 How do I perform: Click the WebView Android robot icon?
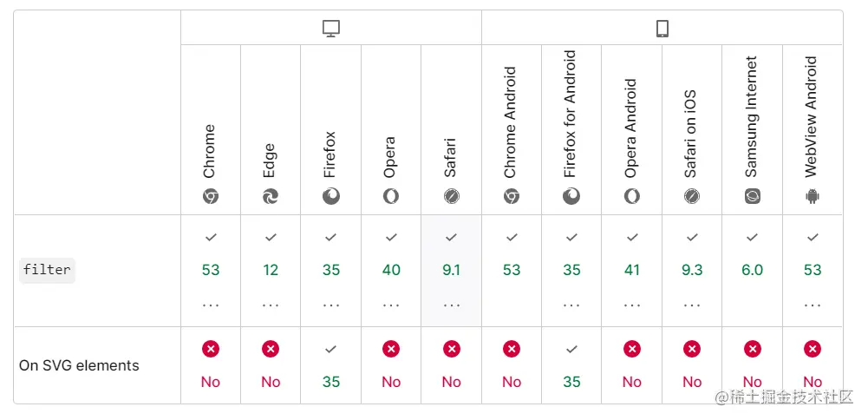pos(813,197)
